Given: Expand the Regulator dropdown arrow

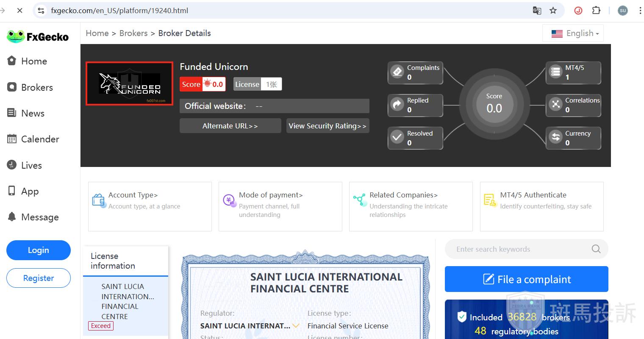Looking at the screenshot, I should [x=296, y=326].
